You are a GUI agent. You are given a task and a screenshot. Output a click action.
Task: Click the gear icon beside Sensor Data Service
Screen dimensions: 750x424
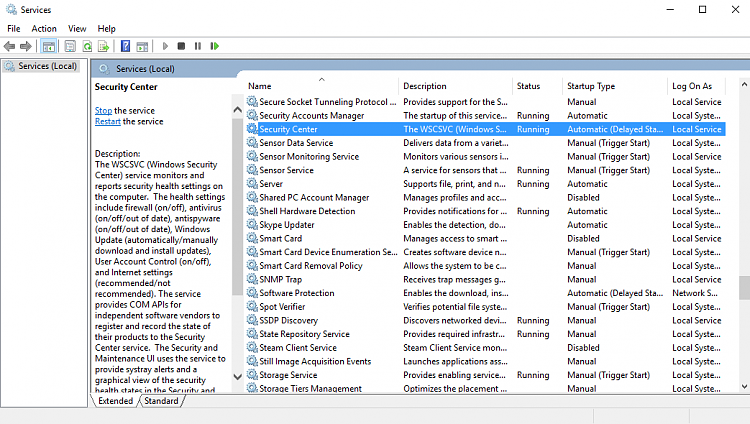(252, 143)
